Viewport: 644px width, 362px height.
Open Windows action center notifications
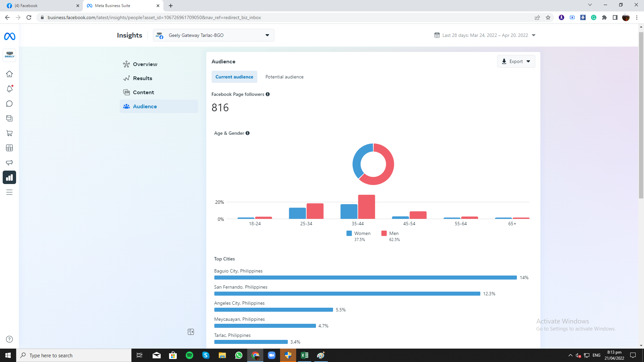click(x=633, y=355)
